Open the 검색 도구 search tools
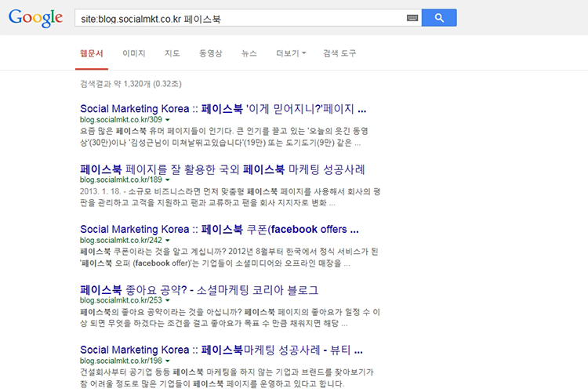The image size is (588, 392). (339, 53)
